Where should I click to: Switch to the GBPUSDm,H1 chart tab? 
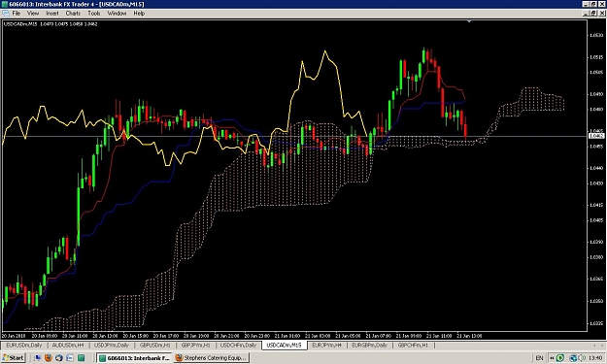(x=154, y=345)
